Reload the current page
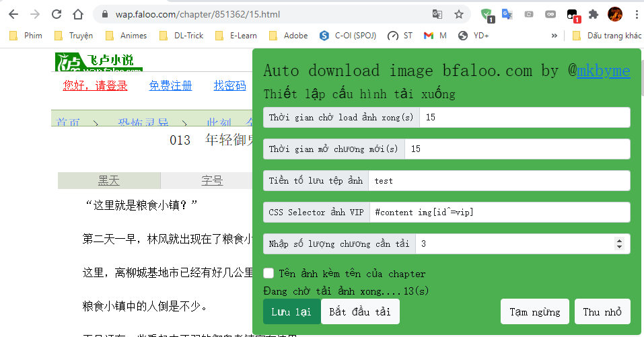The image size is (644, 337). 57,14
